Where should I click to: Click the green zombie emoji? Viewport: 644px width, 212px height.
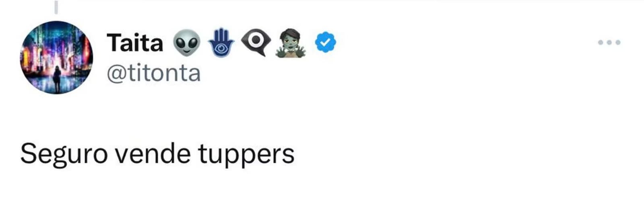pyautogui.click(x=290, y=43)
